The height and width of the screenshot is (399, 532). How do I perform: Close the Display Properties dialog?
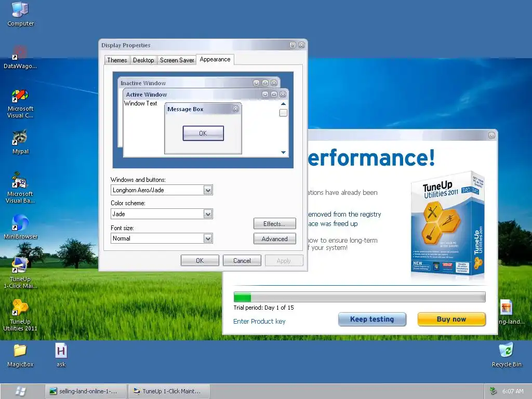301,45
